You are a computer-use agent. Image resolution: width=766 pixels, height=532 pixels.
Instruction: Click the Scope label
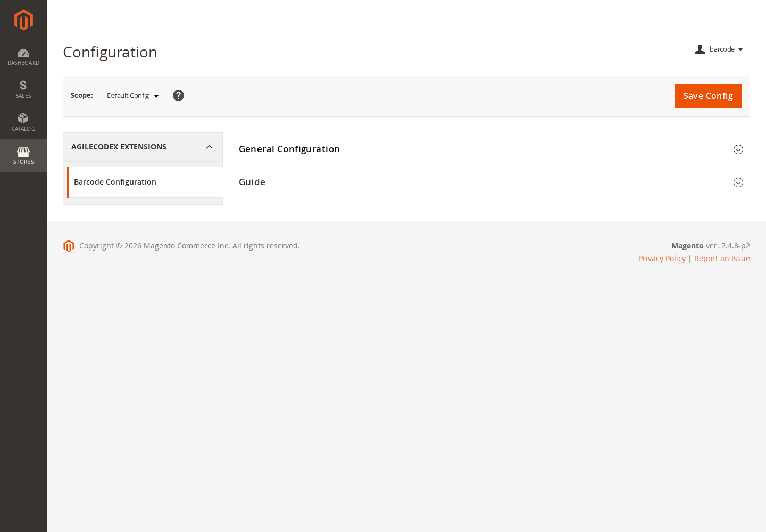coord(82,95)
